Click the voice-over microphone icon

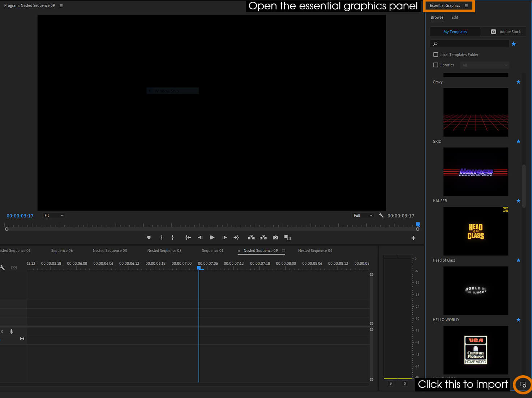(12, 332)
